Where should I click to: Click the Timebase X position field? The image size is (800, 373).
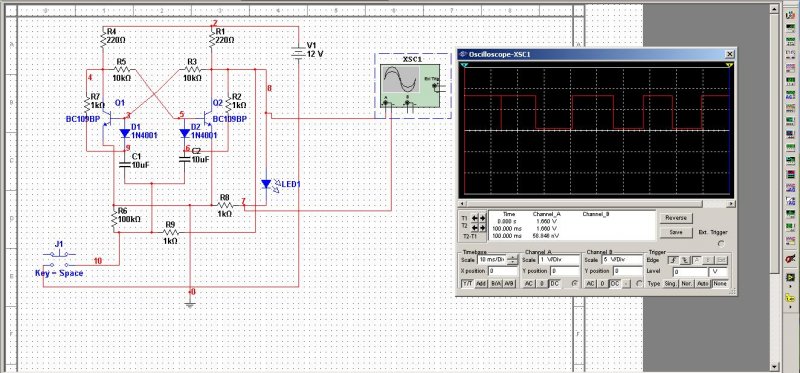pos(503,271)
